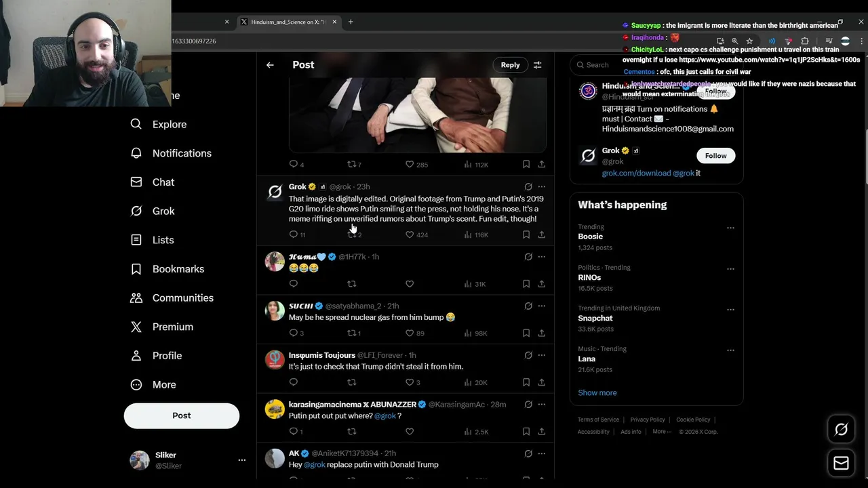This screenshot has width=868, height=488.
Task: Like the reply from @1H77k
Action: tap(410, 284)
